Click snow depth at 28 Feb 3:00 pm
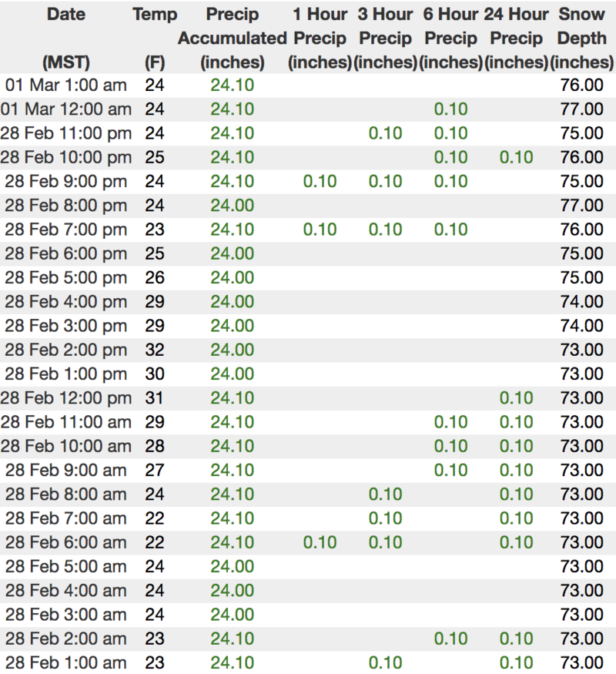 582,326
